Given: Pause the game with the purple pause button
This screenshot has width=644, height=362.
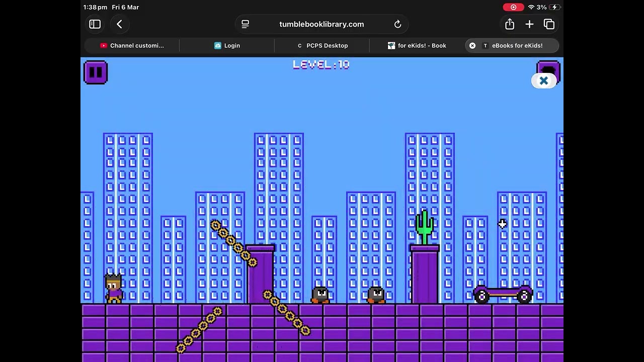Looking at the screenshot, I should point(96,72).
